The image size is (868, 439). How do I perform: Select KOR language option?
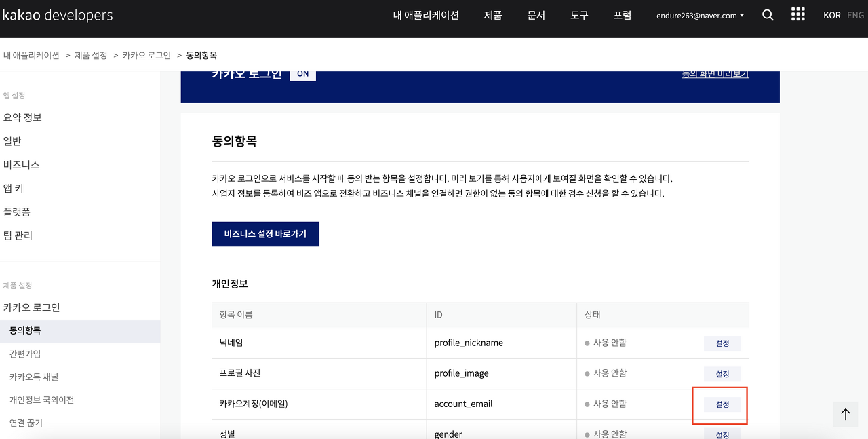(x=831, y=15)
